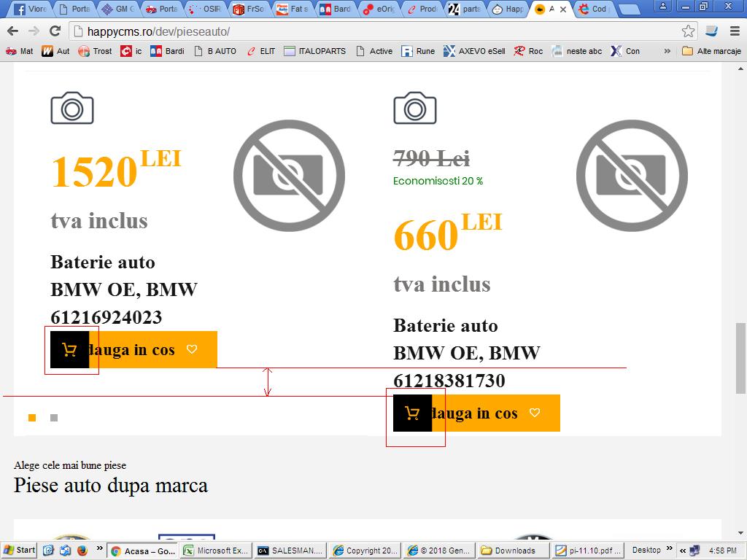Open the Windows Start menu
The height and width of the screenshot is (560, 747).
pos(19,551)
